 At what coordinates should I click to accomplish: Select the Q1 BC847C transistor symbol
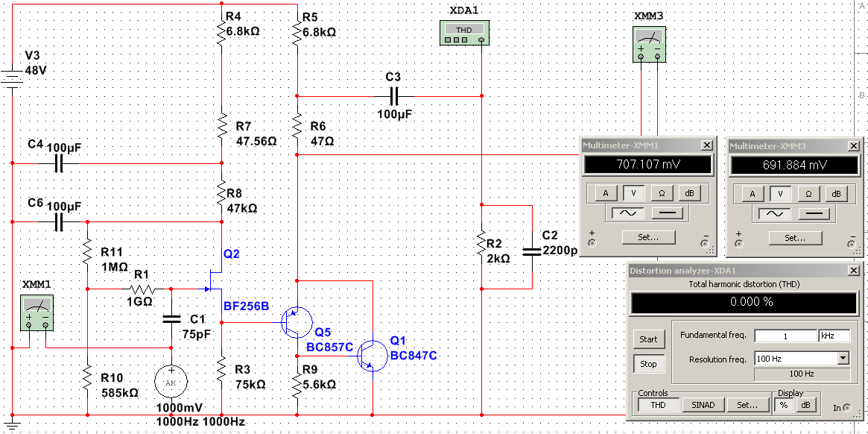click(x=372, y=355)
